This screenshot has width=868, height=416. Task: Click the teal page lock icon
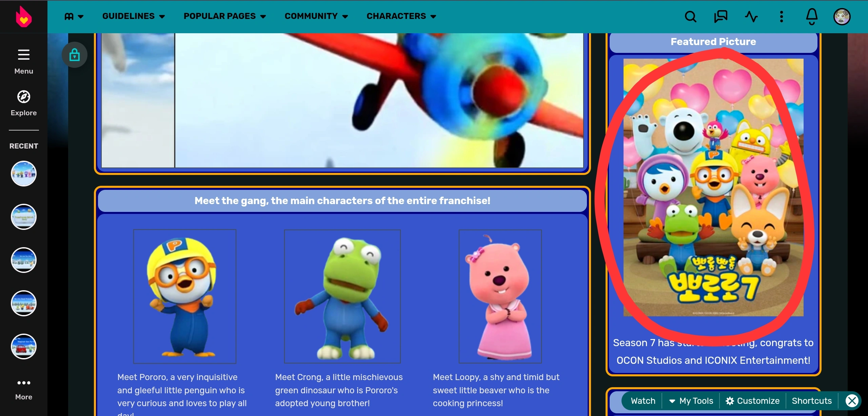tap(74, 55)
